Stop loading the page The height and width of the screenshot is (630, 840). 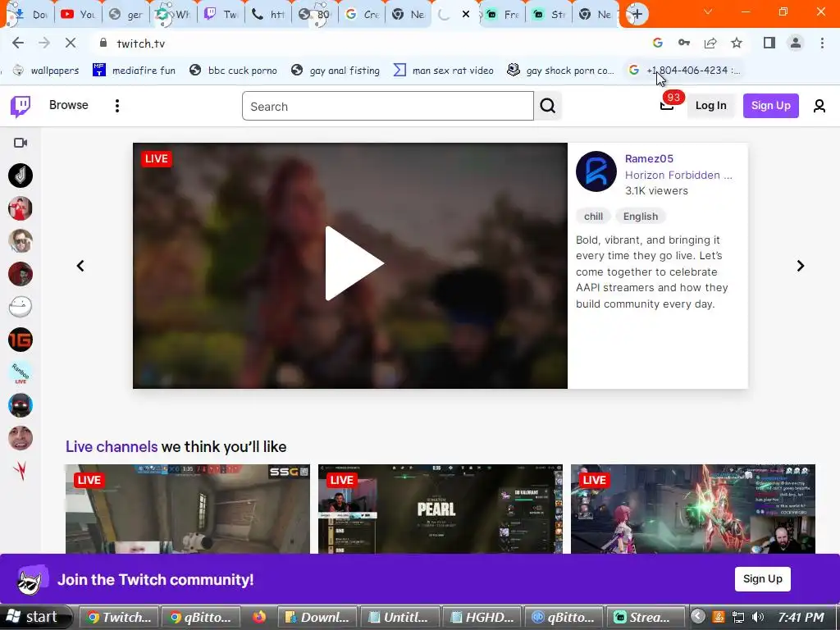point(71,43)
